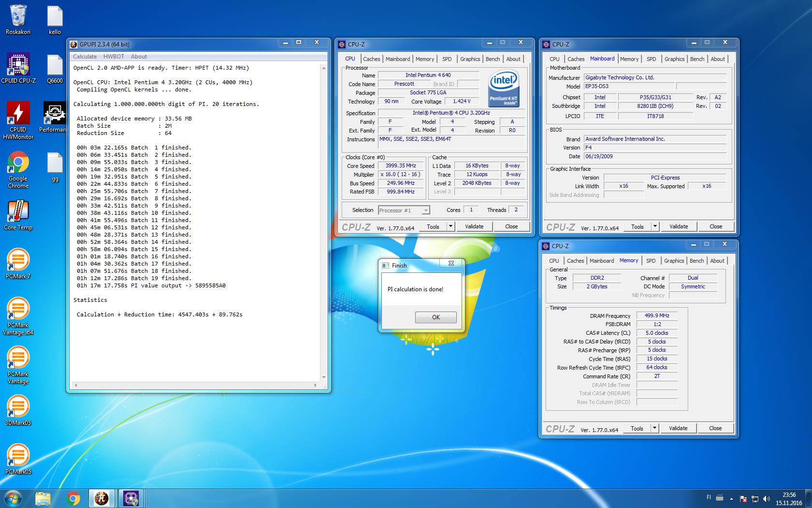This screenshot has height=508, width=812.
Task: Click Tools button in Mainboard window
Action: (638, 226)
